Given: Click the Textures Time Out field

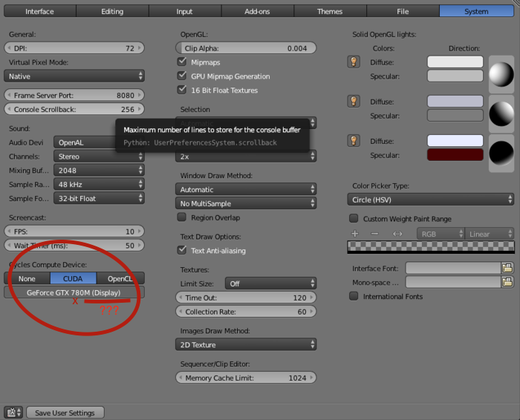Looking at the screenshot, I should point(246,298).
